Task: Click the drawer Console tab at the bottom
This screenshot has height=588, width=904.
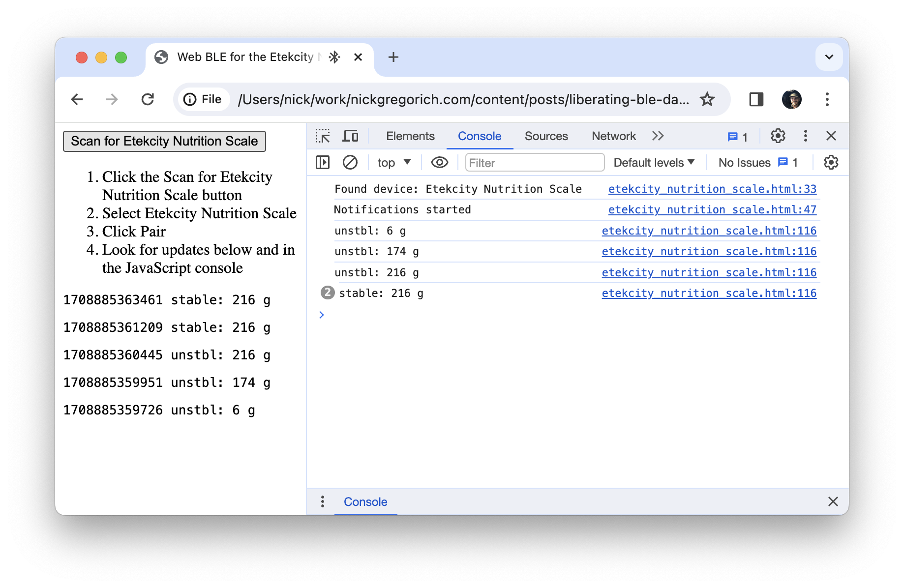Action: click(x=365, y=501)
